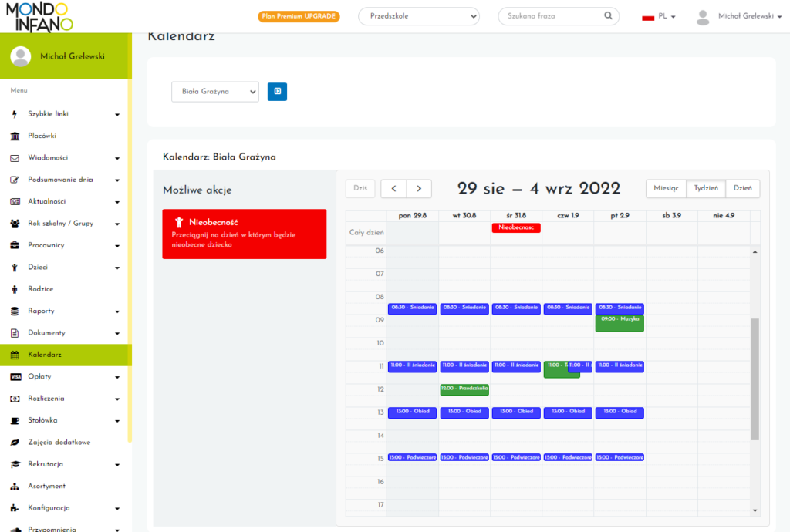
Task: Click the calendar scroll down arrow
Action: [x=755, y=510]
